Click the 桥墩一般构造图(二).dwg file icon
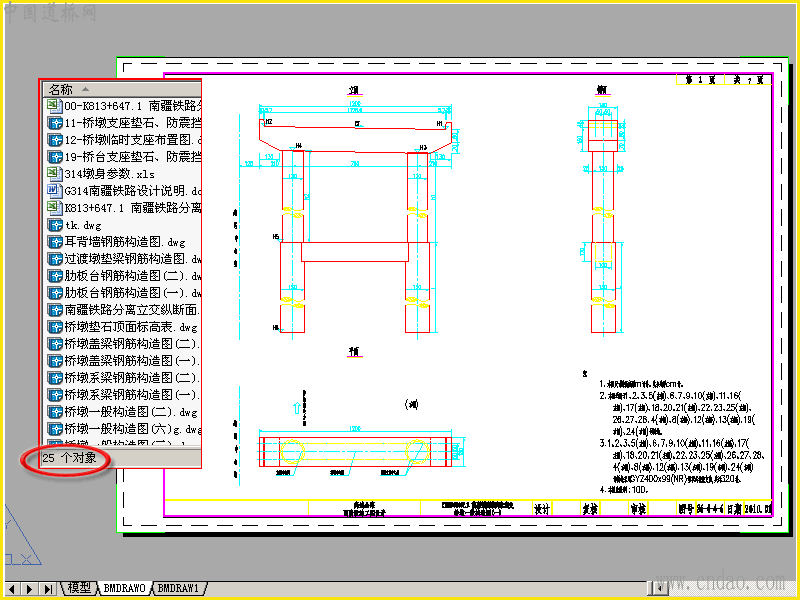 55,412
